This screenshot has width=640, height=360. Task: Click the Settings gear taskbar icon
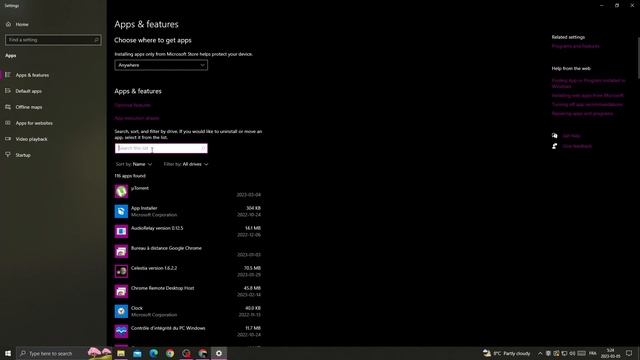(219, 353)
